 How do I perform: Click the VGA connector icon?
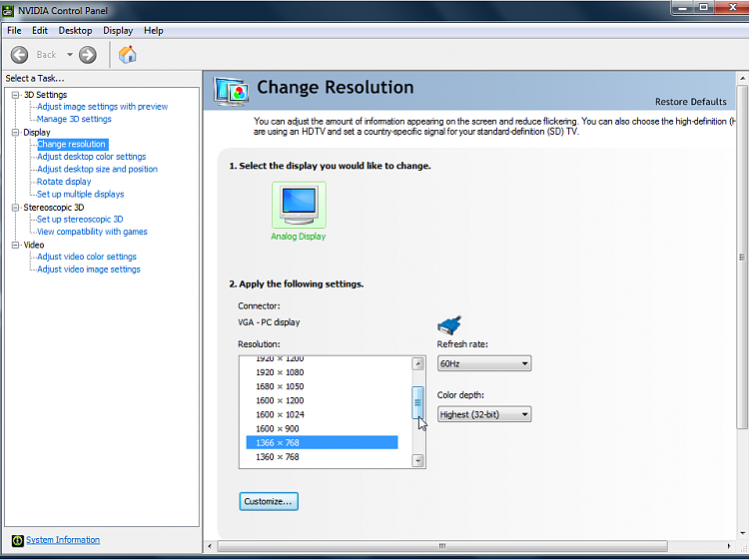point(449,325)
